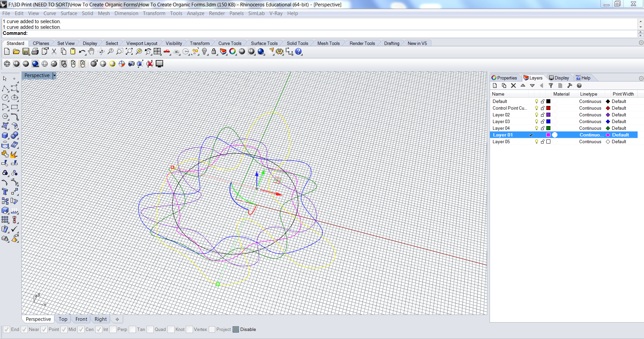Select Zoom Extents magnifier icon
This screenshot has width=644, height=339.
(x=129, y=51)
